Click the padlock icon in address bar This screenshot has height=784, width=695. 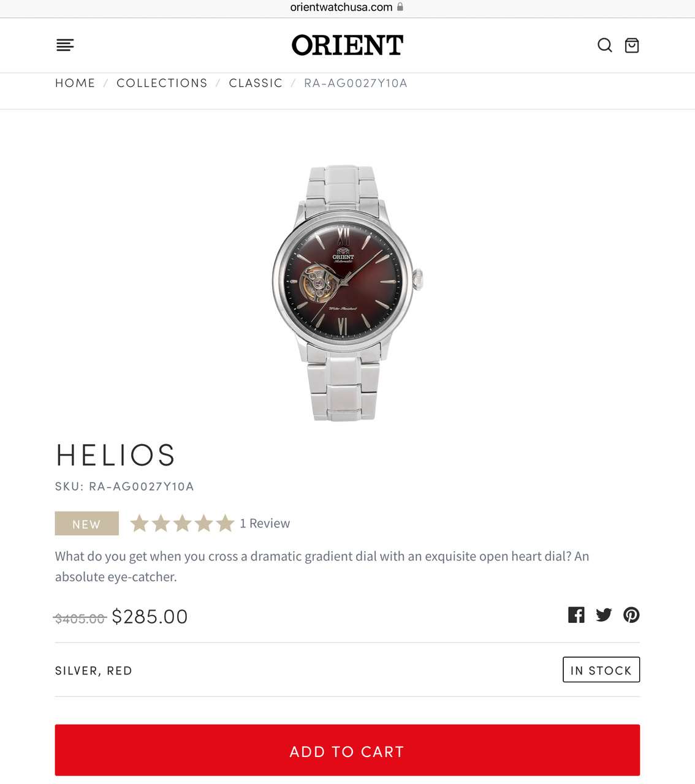coord(400,7)
